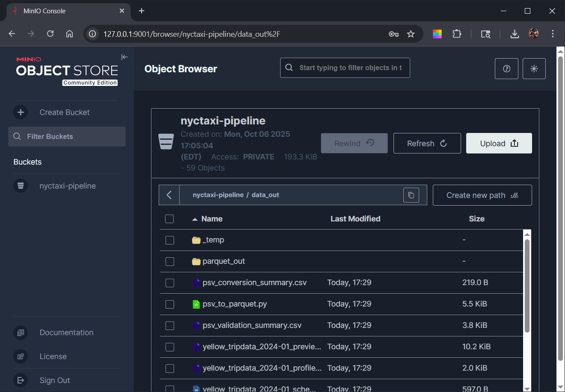The height and width of the screenshot is (392, 565).
Task: Copy path with the clipboard icon
Action: click(x=411, y=195)
